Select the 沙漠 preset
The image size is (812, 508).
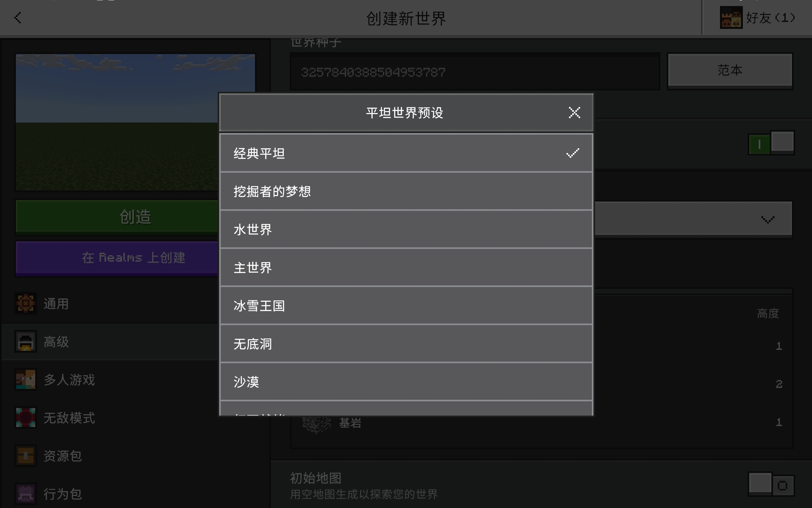[x=406, y=382]
